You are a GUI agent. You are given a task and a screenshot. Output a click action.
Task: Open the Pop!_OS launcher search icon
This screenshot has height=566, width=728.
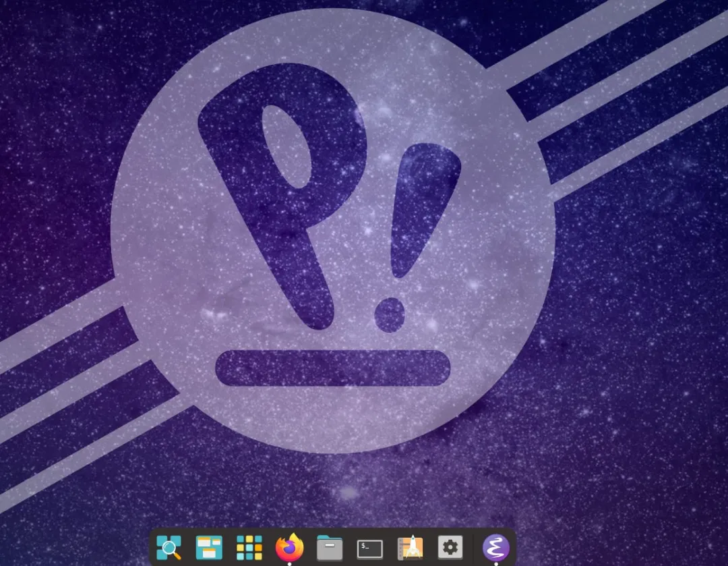169,547
